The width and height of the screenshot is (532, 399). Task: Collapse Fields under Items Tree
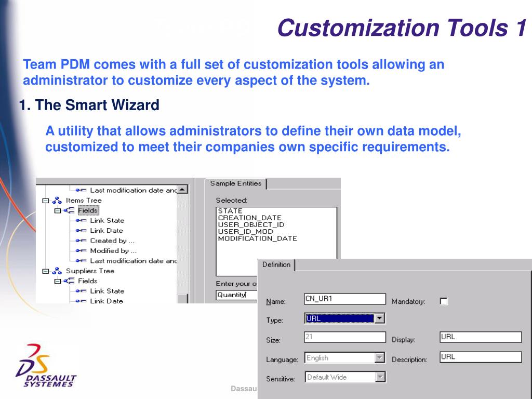pyautogui.click(x=58, y=211)
